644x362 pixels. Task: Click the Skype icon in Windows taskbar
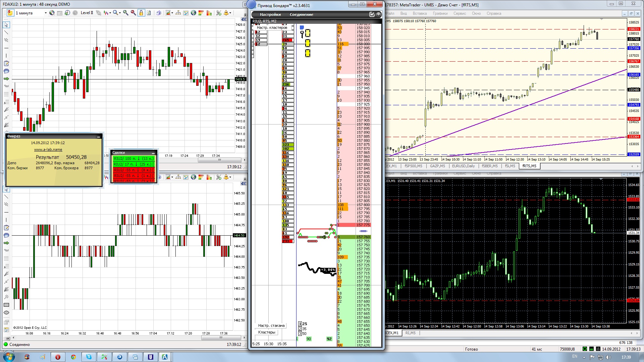pyautogui.click(x=89, y=357)
